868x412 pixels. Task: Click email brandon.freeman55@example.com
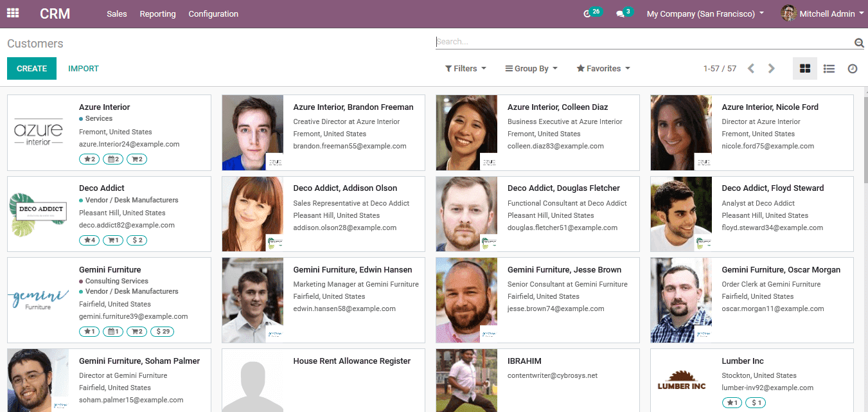(350, 146)
